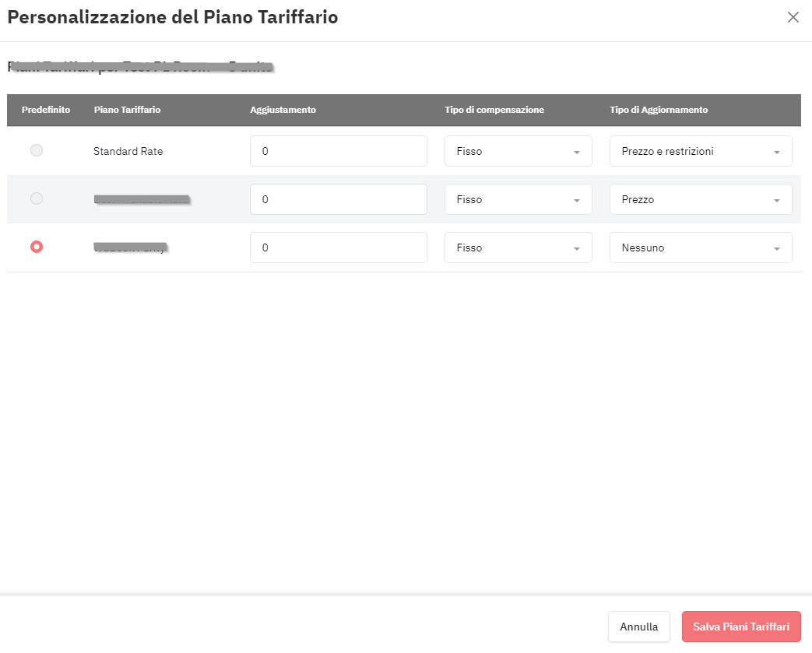Click the Piano Tariffario column header
Viewport: 812px width, 653px height.
pos(127,110)
